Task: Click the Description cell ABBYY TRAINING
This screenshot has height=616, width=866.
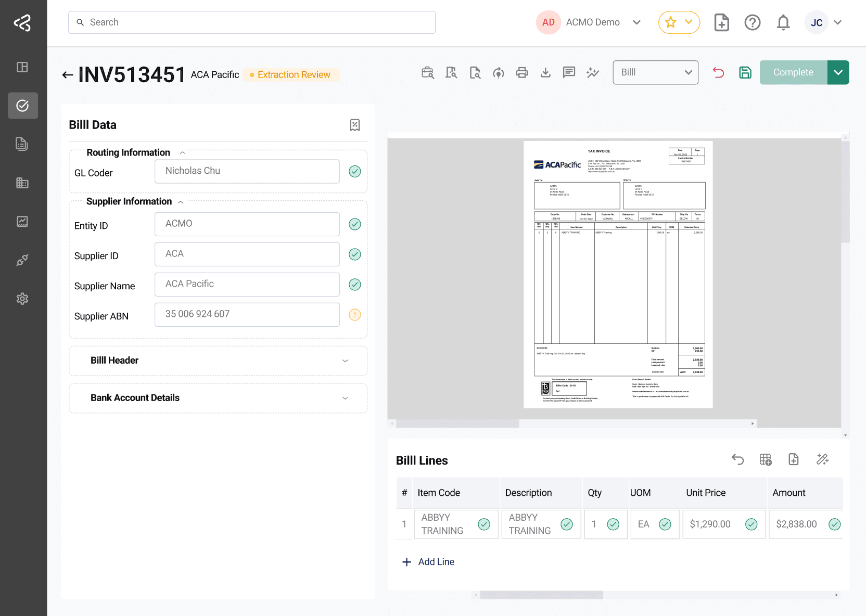Action: pyautogui.click(x=541, y=524)
